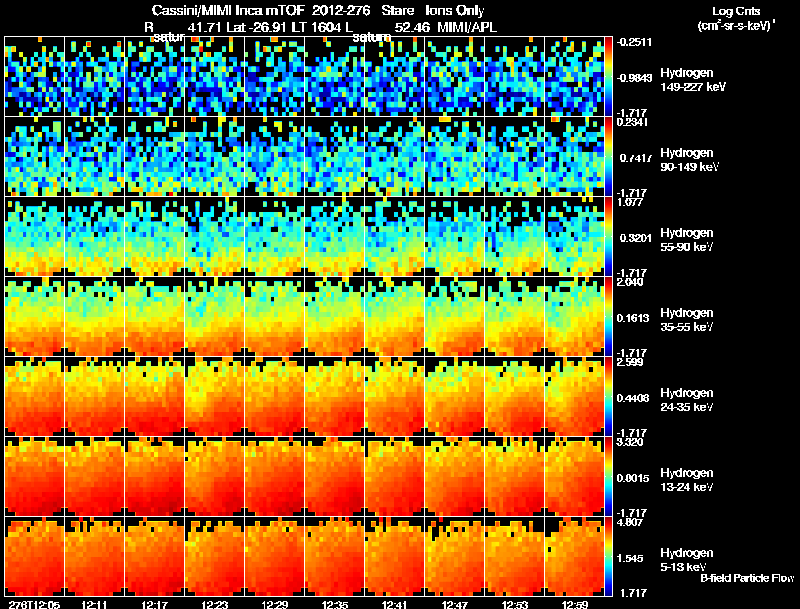Screen dimensions: 800x609
Task: Select the 12:17 frame in the Hydrogen 13-24 keV row
Action: (x=155, y=477)
